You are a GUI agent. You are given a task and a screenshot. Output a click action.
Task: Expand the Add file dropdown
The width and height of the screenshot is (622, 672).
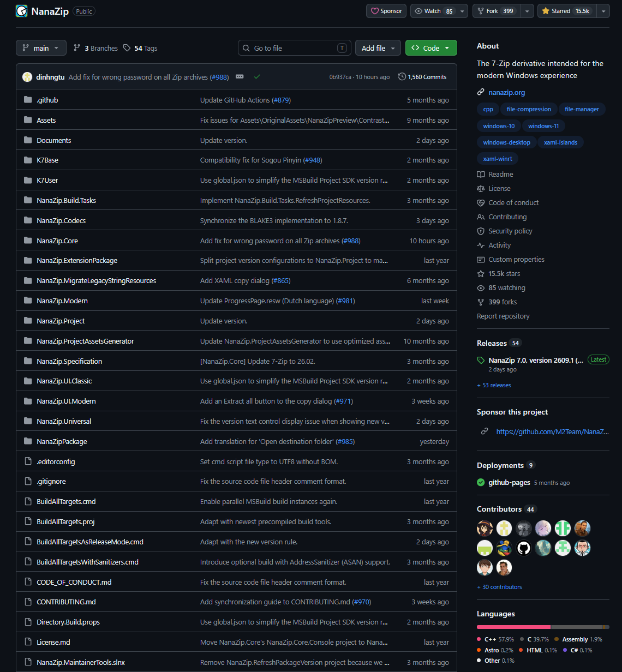click(378, 48)
